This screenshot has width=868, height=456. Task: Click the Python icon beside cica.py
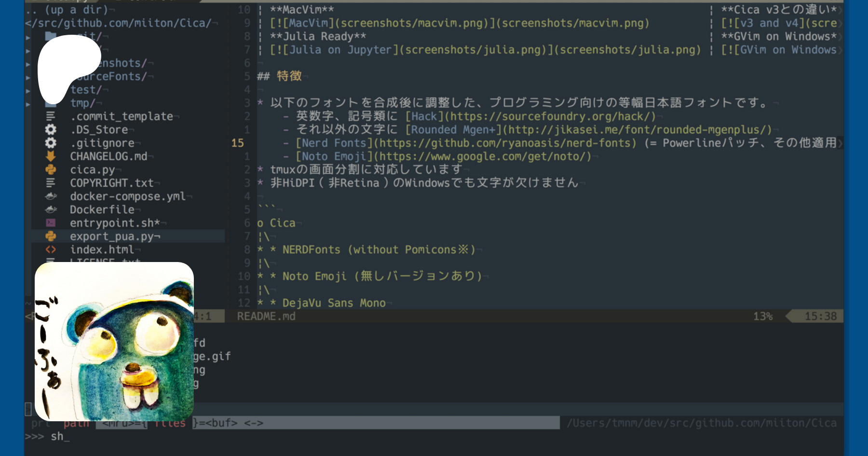click(51, 170)
